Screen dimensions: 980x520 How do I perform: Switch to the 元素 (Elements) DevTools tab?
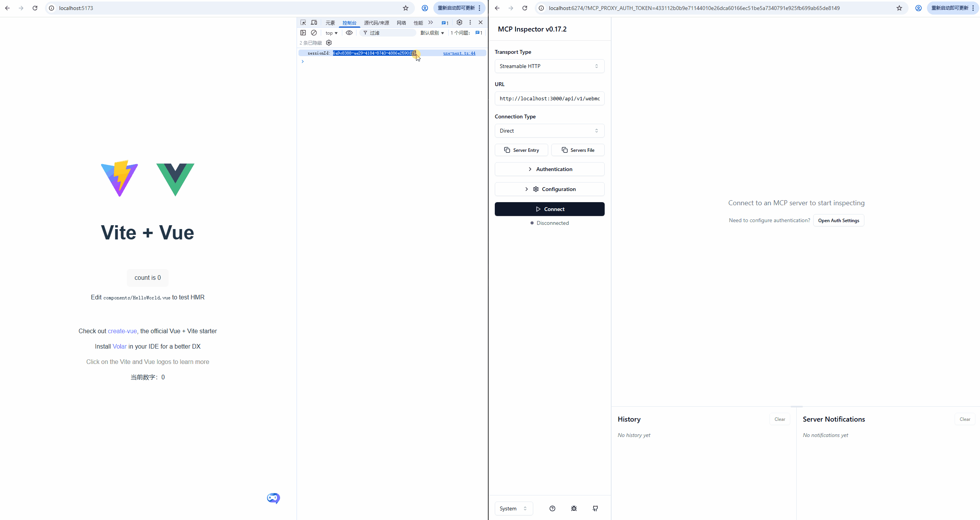click(x=330, y=23)
